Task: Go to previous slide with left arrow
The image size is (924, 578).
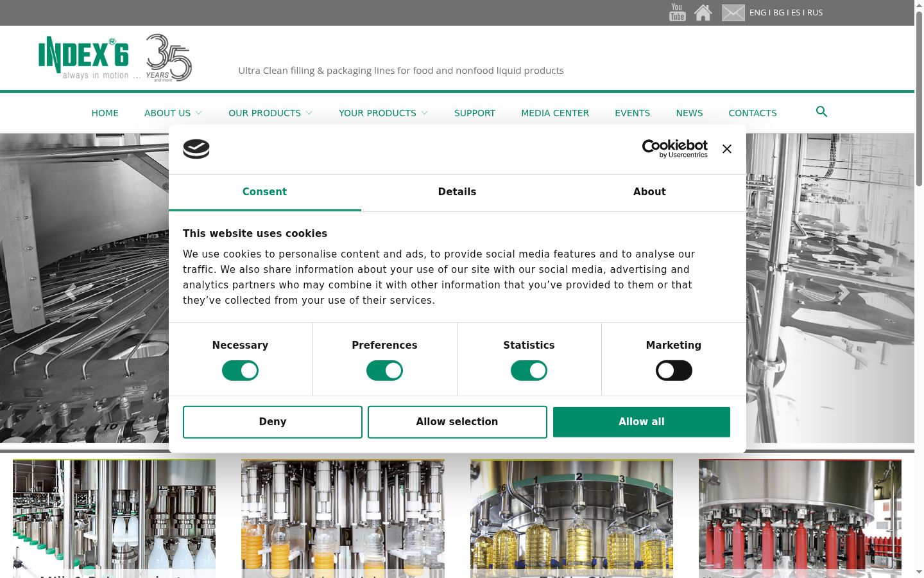Action: tap(71, 293)
